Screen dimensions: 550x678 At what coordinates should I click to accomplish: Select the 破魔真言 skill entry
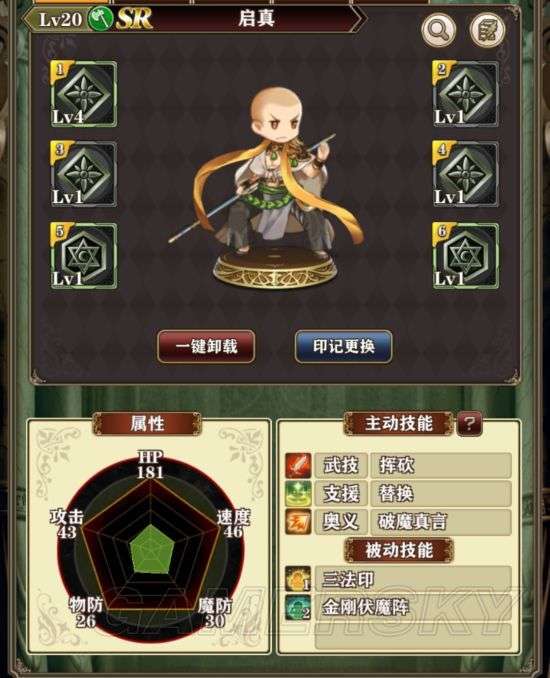[x=441, y=522]
